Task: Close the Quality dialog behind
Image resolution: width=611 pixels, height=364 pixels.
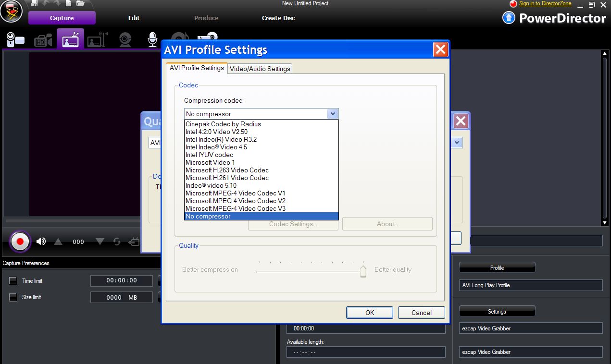Action: point(461,121)
